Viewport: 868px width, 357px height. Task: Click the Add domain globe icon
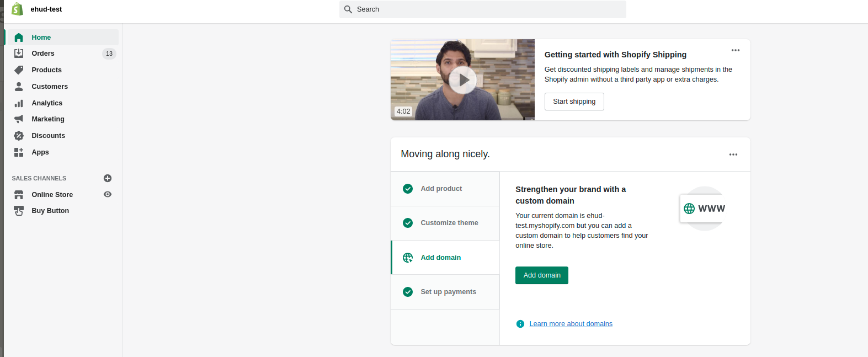[x=408, y=258]
